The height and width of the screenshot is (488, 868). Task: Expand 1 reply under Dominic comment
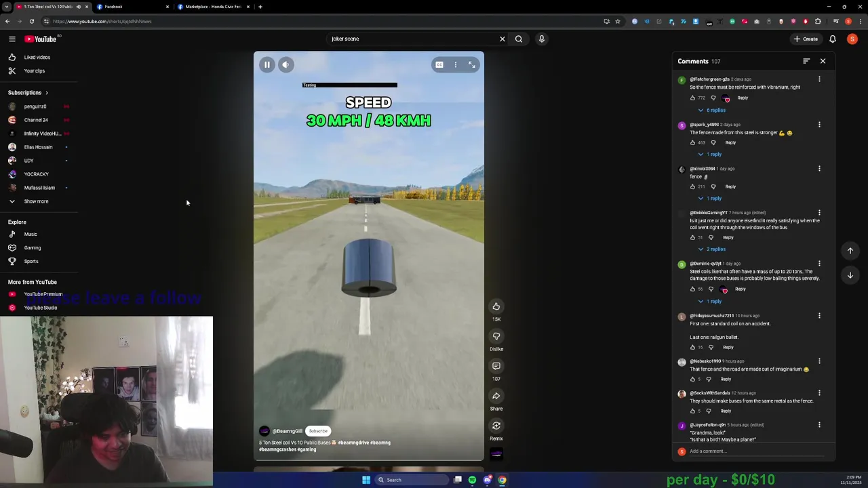tap(710, 301)
